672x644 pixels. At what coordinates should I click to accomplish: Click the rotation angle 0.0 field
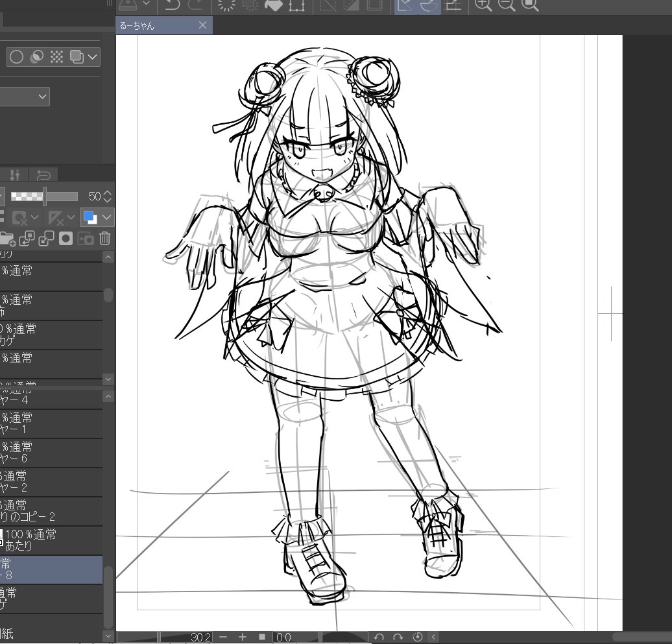pos(283,637)
